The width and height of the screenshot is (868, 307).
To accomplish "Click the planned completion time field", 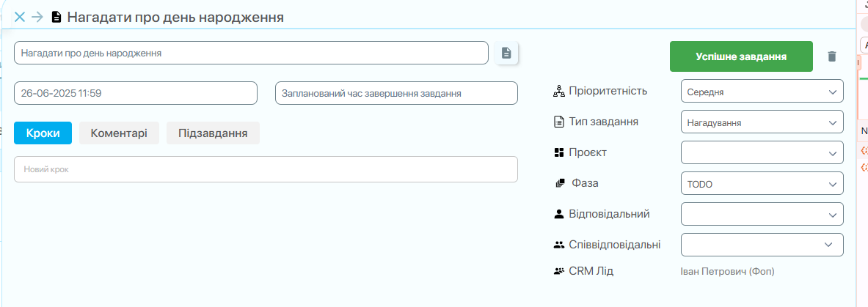I will pyautogui.click(x=396, y=93).
